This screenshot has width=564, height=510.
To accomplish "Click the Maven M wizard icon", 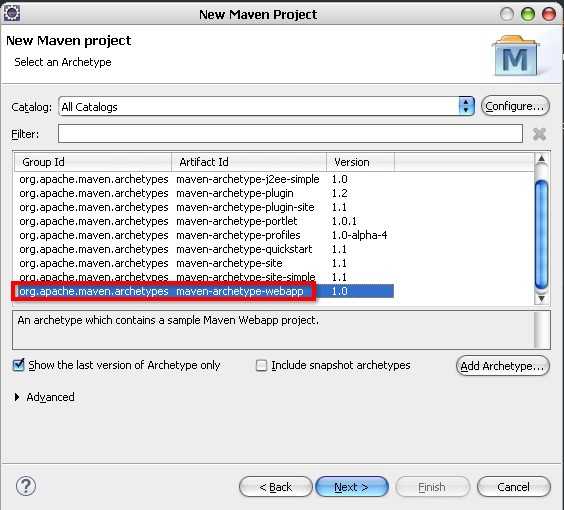I will coord(516,56).
